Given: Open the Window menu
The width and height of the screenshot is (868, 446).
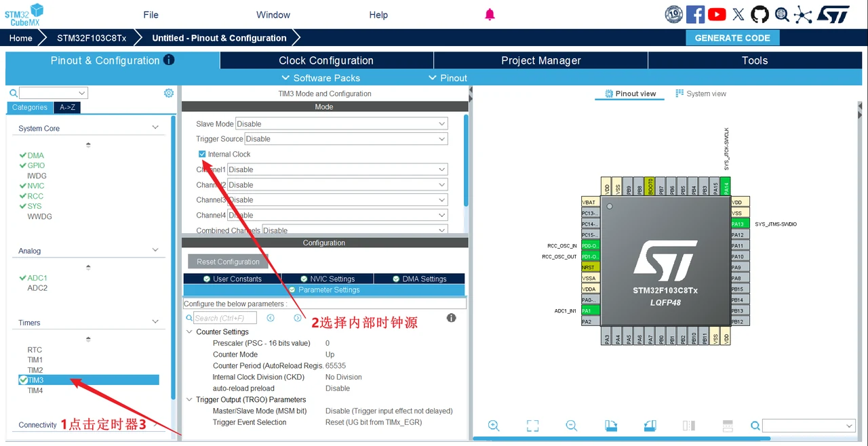Looking at the screenshot, I should 273,15.
